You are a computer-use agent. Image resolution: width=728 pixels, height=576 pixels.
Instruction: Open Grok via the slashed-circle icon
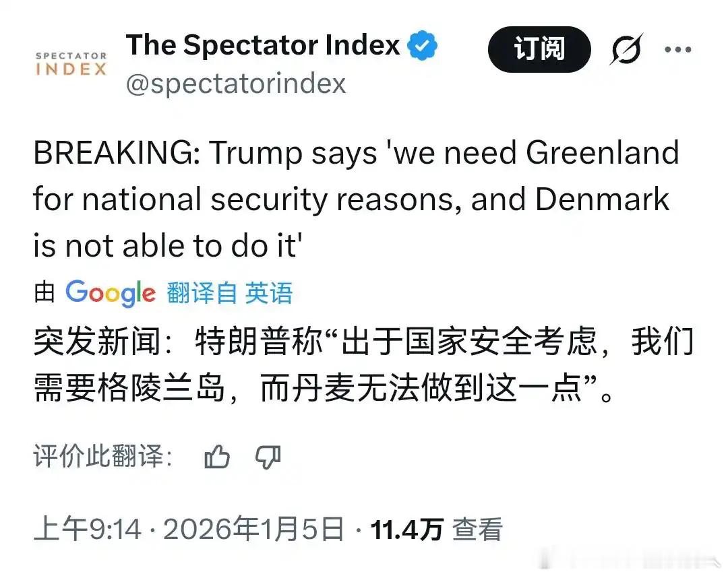[x=626, y=49]
